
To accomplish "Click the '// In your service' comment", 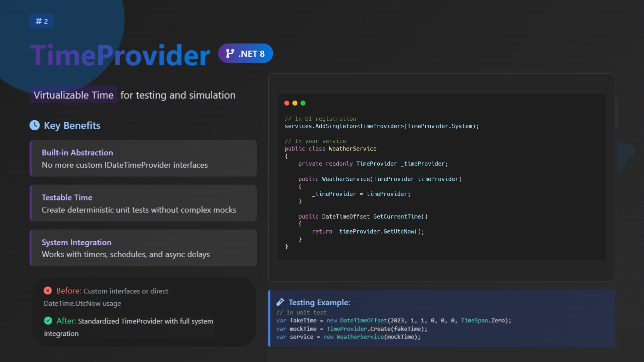I will [x=315, y=141].
